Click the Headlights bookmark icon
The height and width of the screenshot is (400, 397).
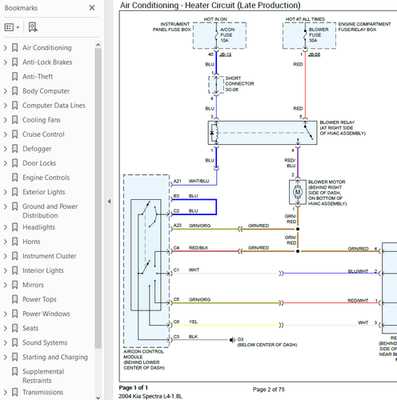pos(15,227)
